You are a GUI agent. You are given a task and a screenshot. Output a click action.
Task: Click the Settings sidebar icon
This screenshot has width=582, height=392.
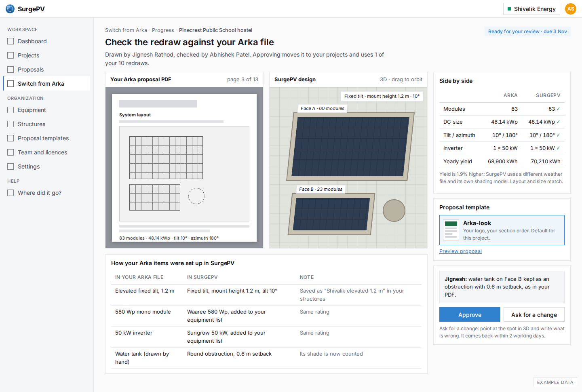pyautogui.click(x=11, y=166)
